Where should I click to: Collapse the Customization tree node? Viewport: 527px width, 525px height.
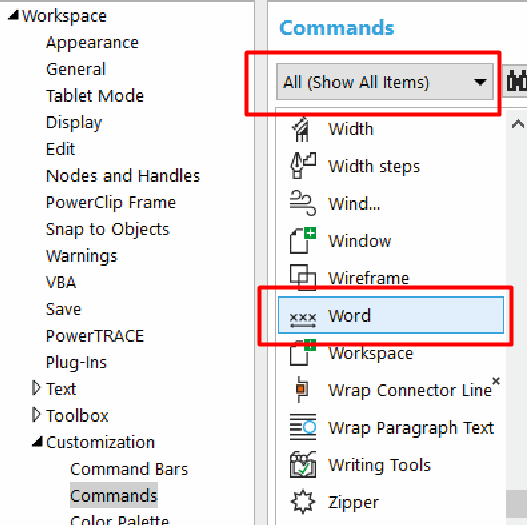pos(37,442)
